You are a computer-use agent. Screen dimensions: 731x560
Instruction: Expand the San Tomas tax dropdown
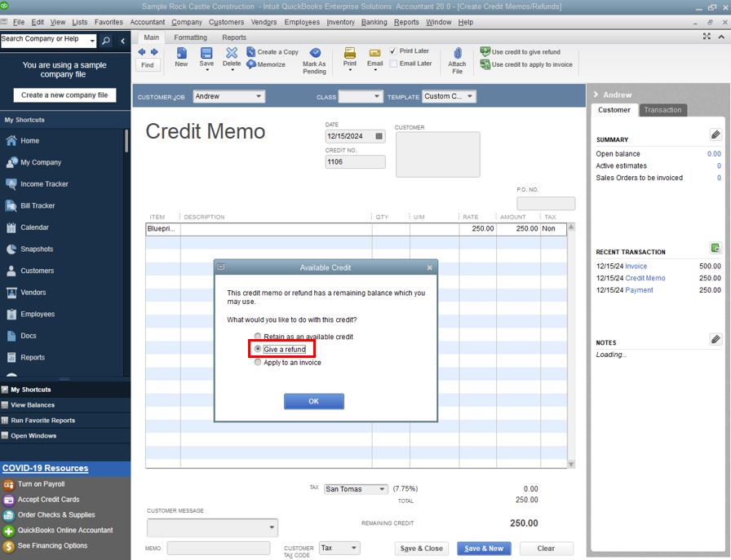coord(381,489)
